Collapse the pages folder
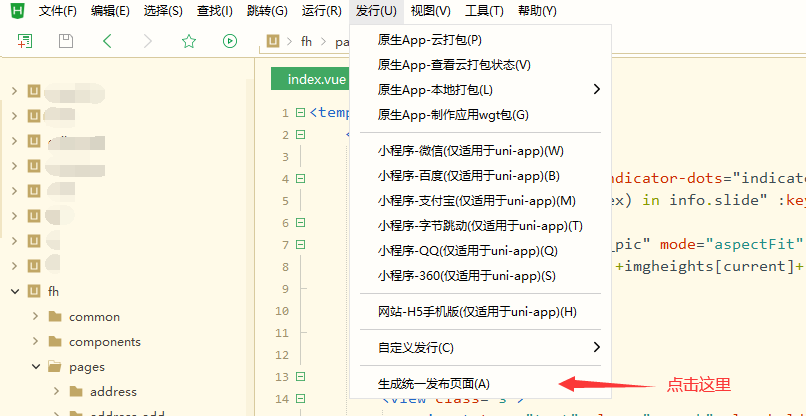Image resolution: width=806 pixels, height=416 pixels. click(x=35, y=367)
